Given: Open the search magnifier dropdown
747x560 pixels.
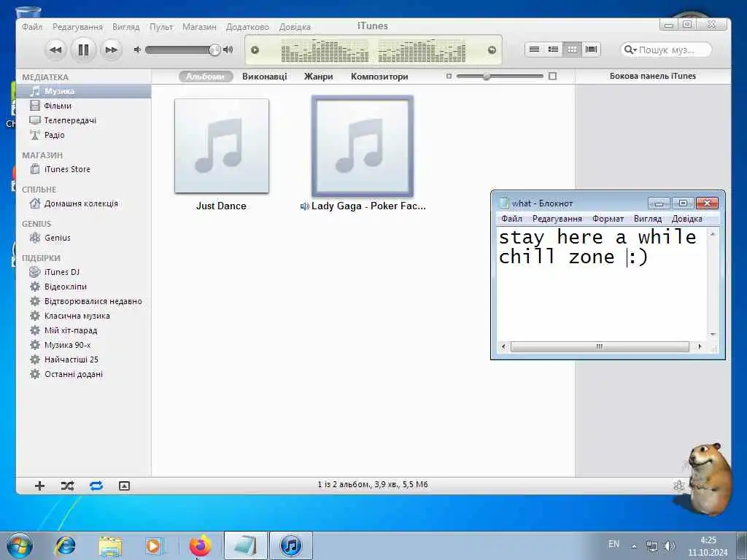Looking at the screenshot, I should point(630,50).
